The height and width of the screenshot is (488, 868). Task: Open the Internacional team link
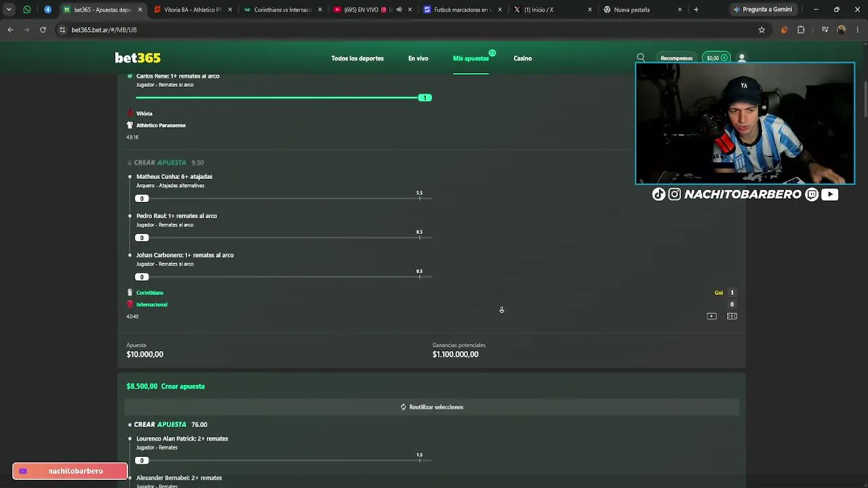152,304
